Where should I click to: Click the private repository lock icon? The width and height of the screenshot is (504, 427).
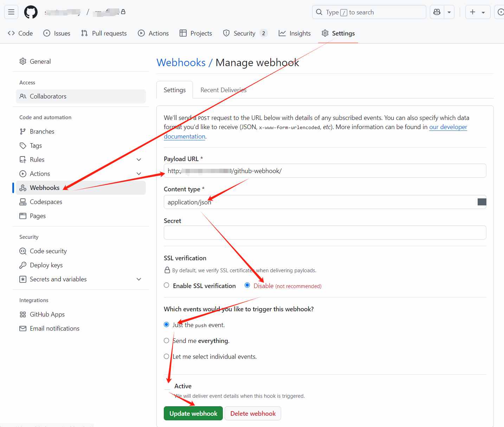(123, 12)
